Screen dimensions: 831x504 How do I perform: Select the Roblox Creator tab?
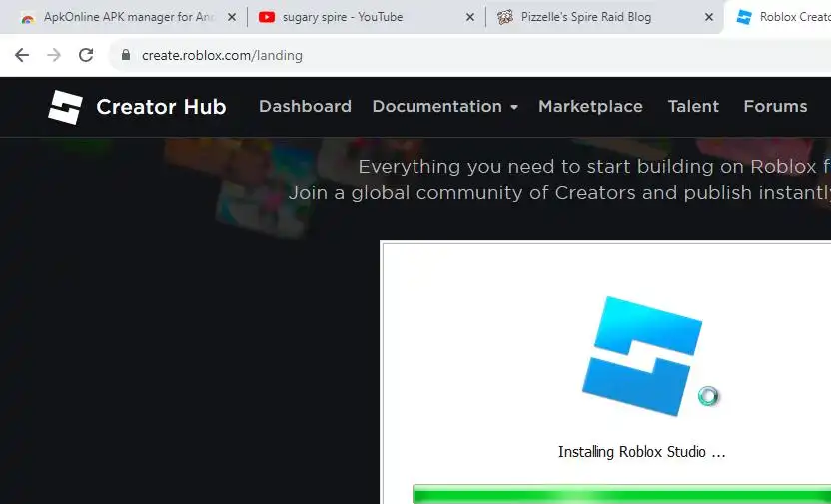click(x=778, y=18)
